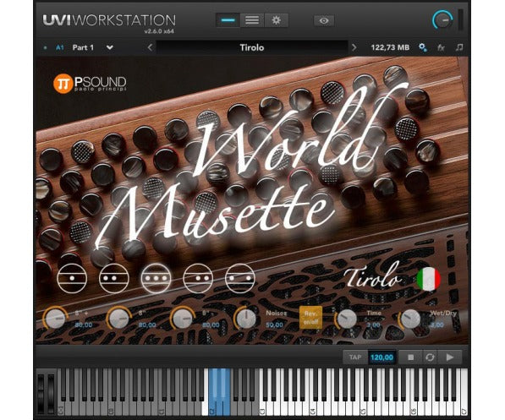
Task: Click the Wet/Dry knob
Action: click(x=410, y=319)
